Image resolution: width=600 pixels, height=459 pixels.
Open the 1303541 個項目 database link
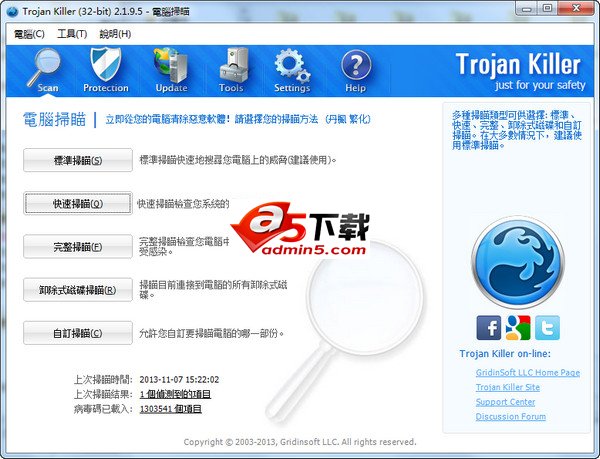(171, 409)
